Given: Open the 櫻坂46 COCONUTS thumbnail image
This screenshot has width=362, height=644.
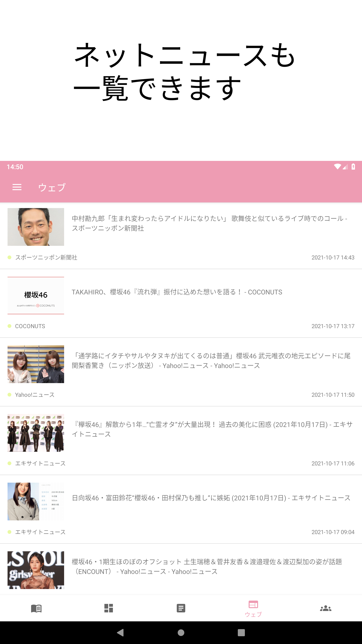Looking at the screenshot, I should click(x=36, y=296).
